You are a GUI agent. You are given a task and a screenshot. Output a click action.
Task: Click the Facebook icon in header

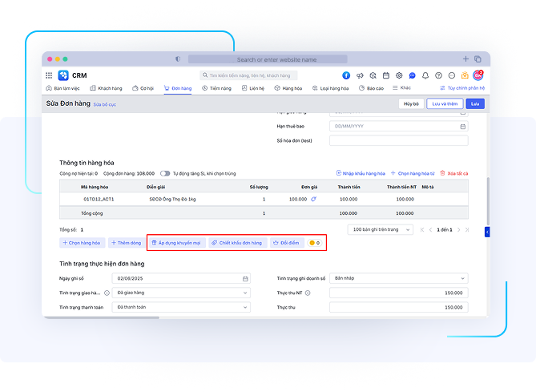[x=347, y=75]
